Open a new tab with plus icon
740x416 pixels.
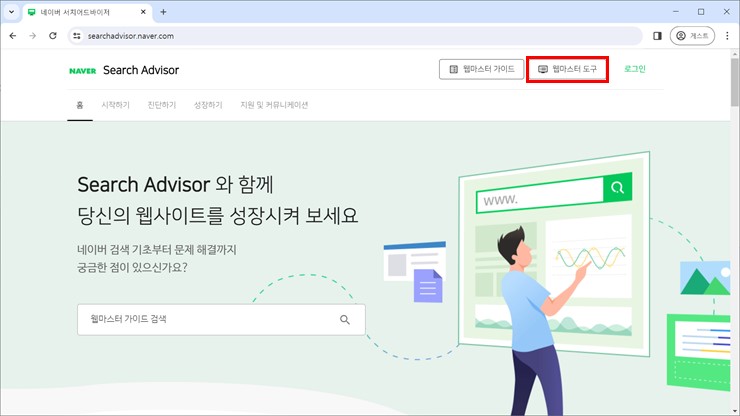pos(163,12)
